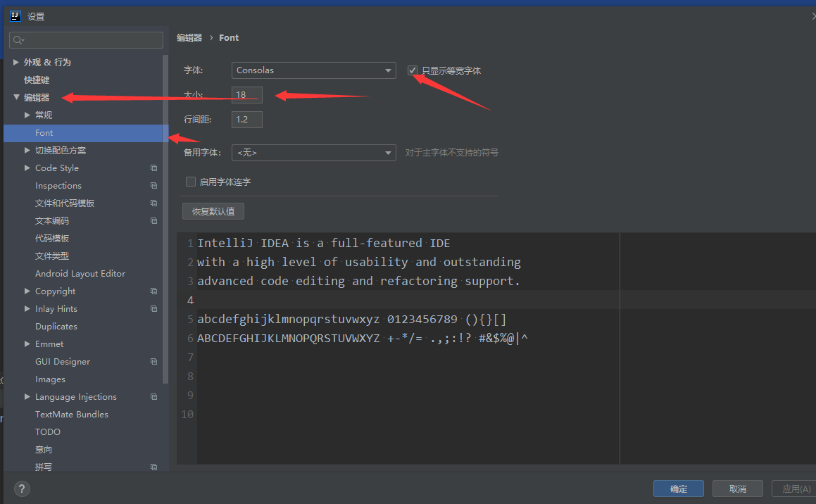The width and height of the screenshot is (816, 504).
Task: Click the 大小 font size field
Action: point(247,95)
